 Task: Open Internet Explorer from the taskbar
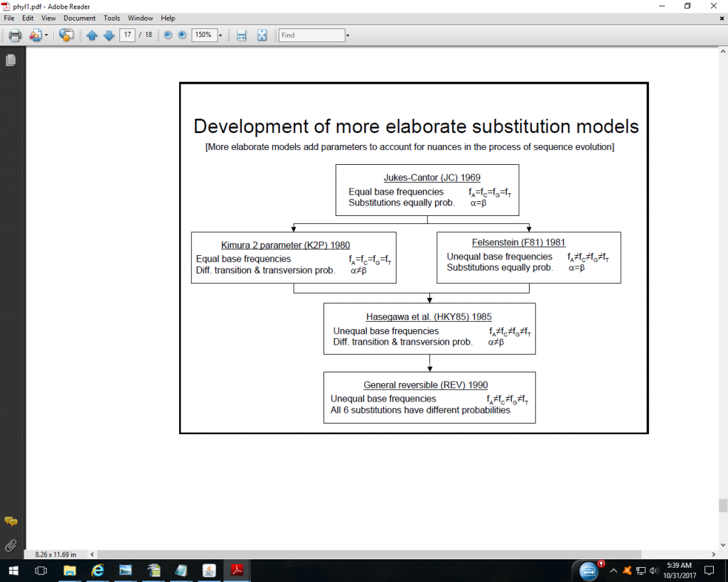pos(97,570)
